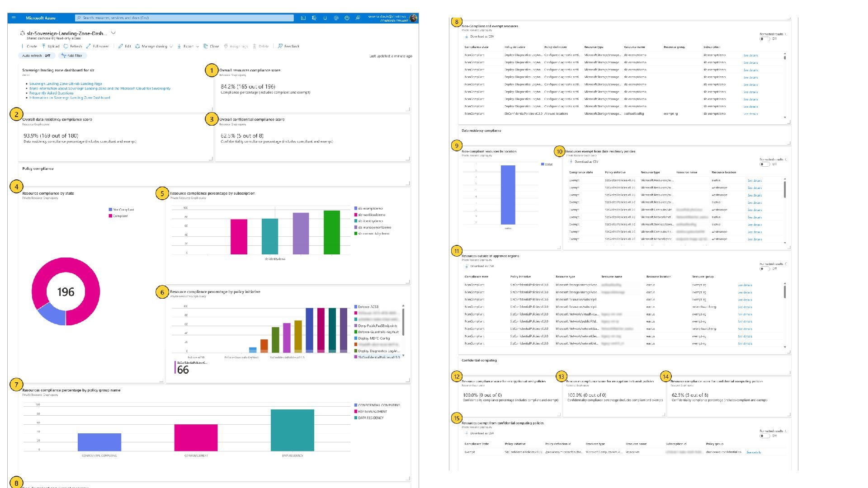Open the Frequently Asked Questions link
Image resolution: width=868 pixels, height=488 pixels.
coord(51,93)
